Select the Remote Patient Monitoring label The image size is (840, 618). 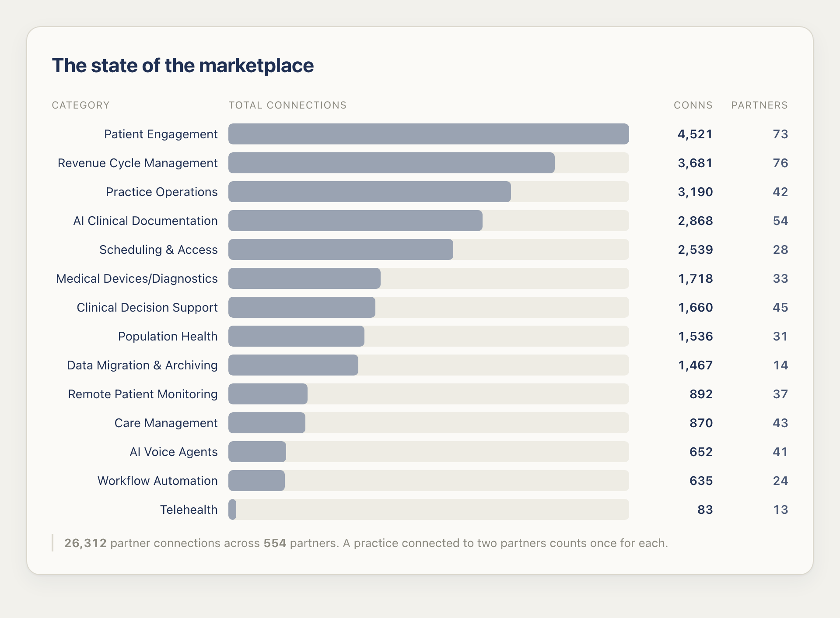coord(143,394)
